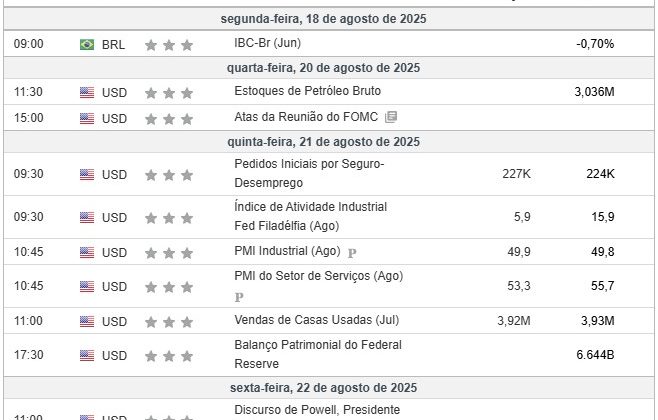Open the FOMC minutes document icon
The width and height of the screenshot is (658, 420).
[x=391, y=117]
